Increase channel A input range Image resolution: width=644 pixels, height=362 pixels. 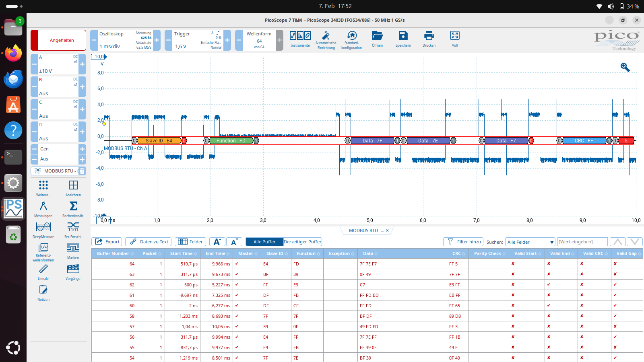point(82,64)
